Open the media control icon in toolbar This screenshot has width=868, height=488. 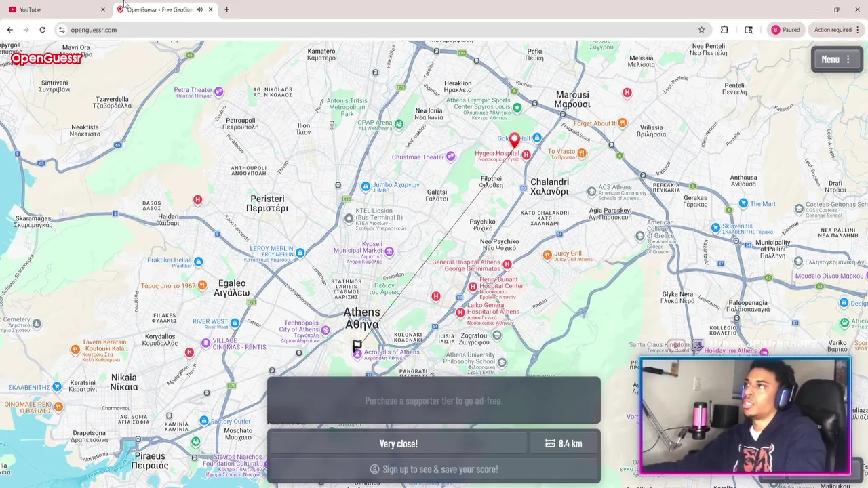tap(749, 30)
